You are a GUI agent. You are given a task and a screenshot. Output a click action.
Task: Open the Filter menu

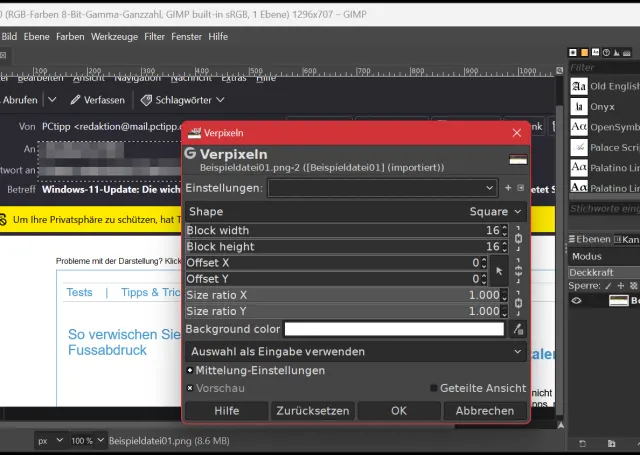(x=154, y=36)
